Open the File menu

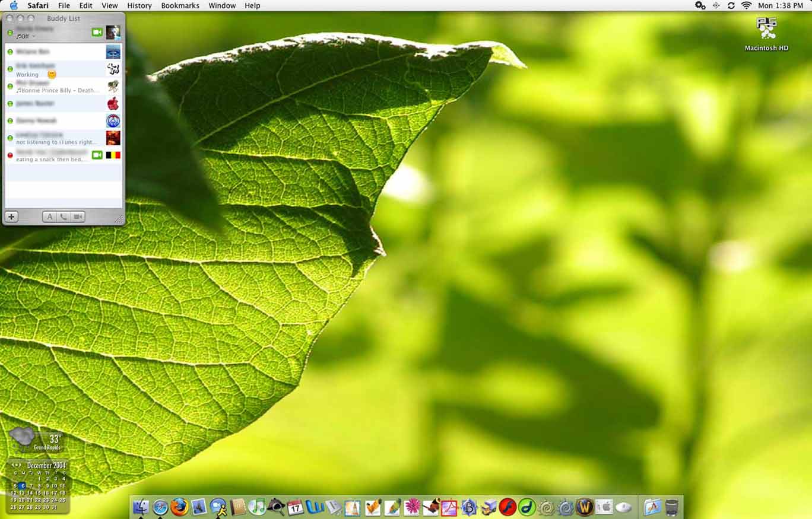coord(64,5)
